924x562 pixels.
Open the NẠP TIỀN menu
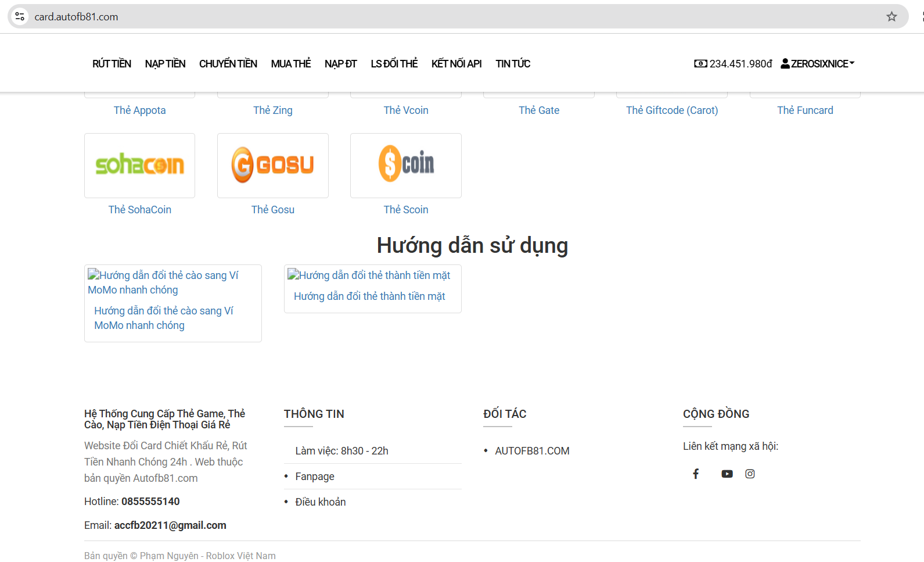point(166,64)
